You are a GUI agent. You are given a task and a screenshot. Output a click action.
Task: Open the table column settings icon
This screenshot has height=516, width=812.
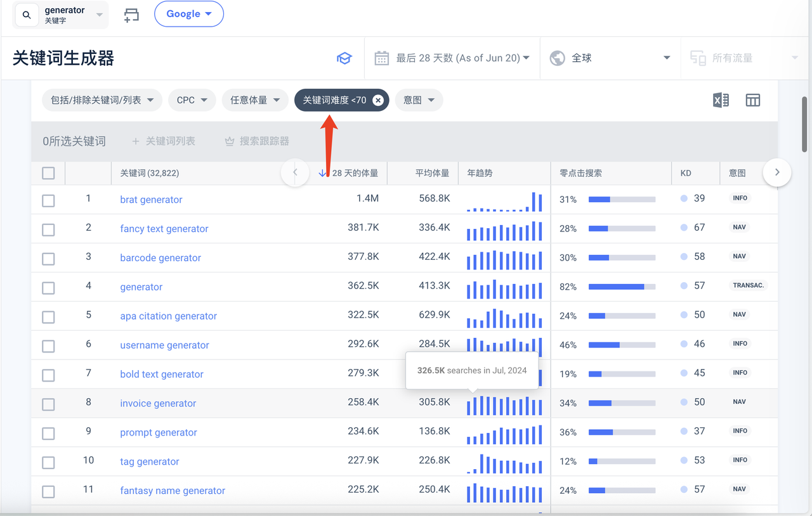pyautogui.click(x=752, y=100)
